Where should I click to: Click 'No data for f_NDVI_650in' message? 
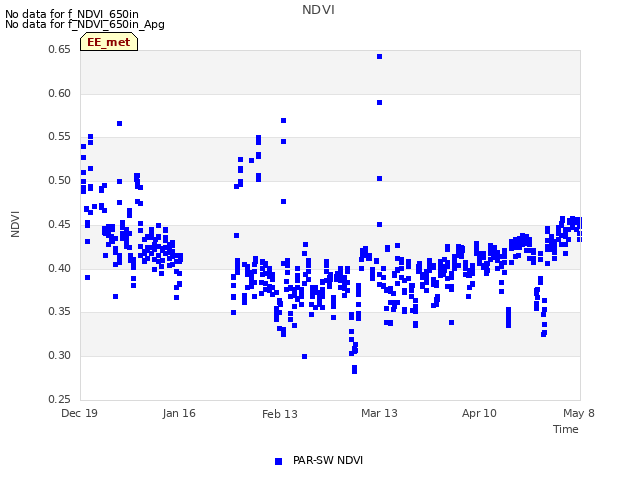72,14
